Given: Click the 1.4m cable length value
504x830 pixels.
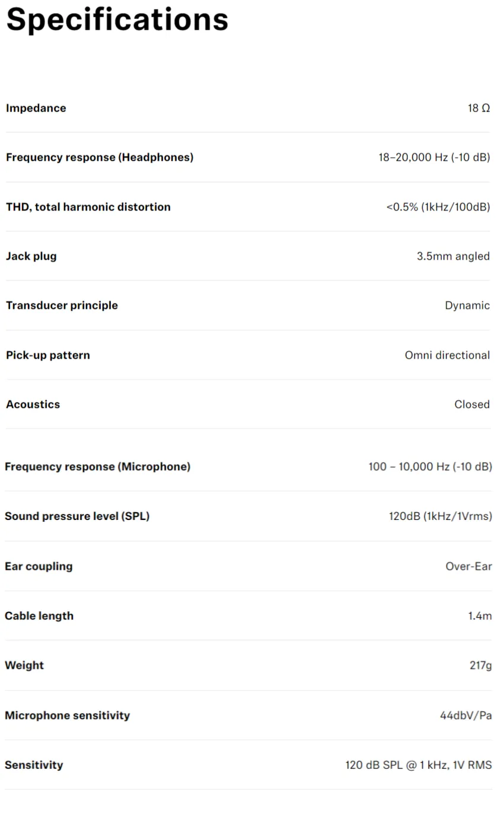Looking at the screenshot, I should click(480, 616).
